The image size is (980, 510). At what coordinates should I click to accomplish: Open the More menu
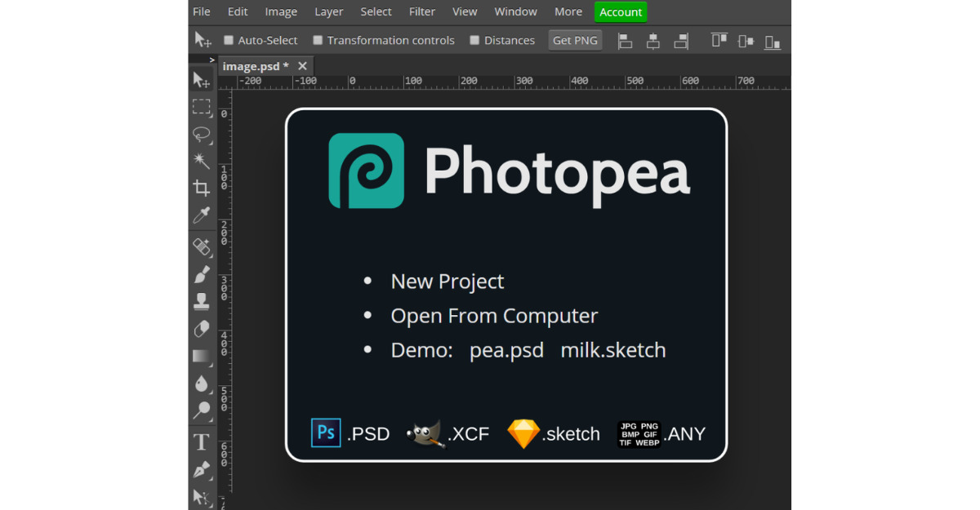(x=568, y=11)
